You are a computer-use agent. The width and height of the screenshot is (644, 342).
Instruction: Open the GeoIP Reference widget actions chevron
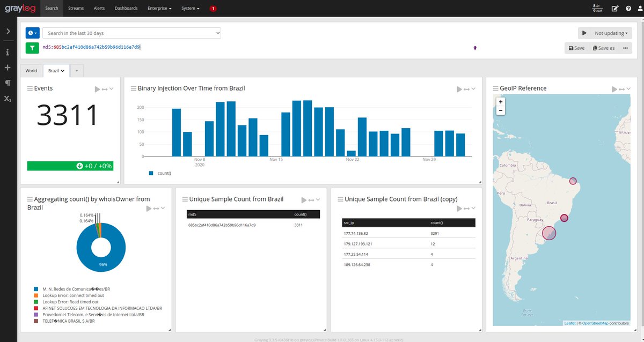(x=629, y=89)
